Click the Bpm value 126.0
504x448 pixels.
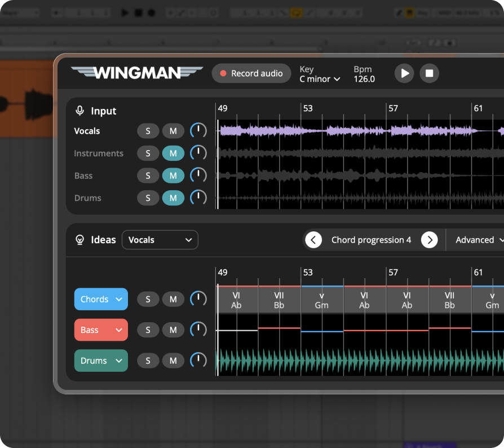[x=364, y=79]
